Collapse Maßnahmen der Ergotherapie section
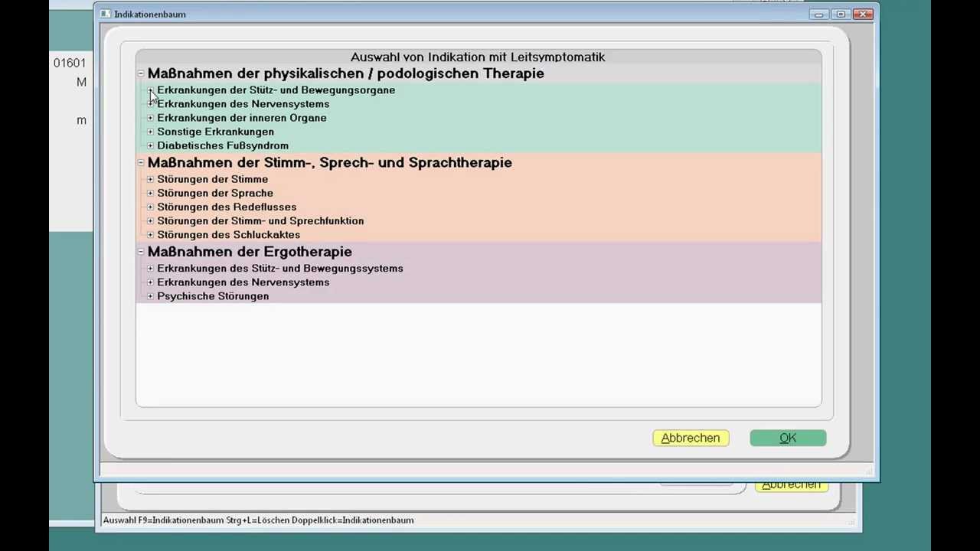The height and width of the screenshot is (551, 980). (x=141, y=251)
